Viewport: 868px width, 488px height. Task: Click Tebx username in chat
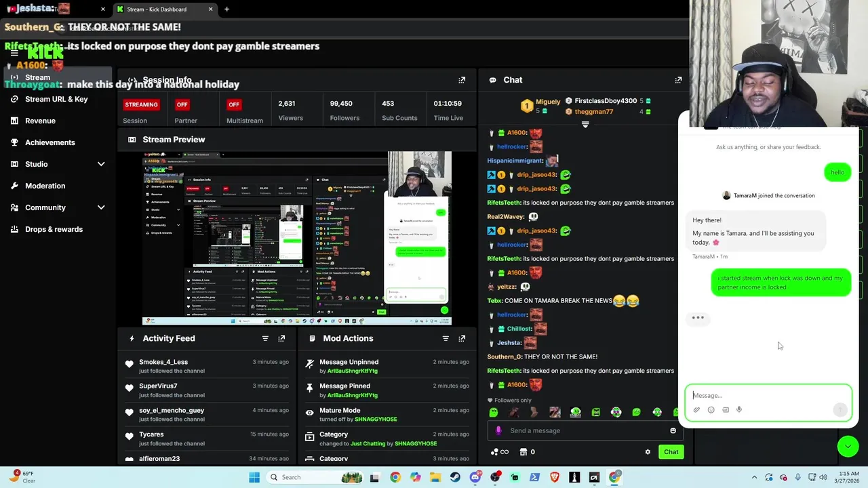(496, 301)
